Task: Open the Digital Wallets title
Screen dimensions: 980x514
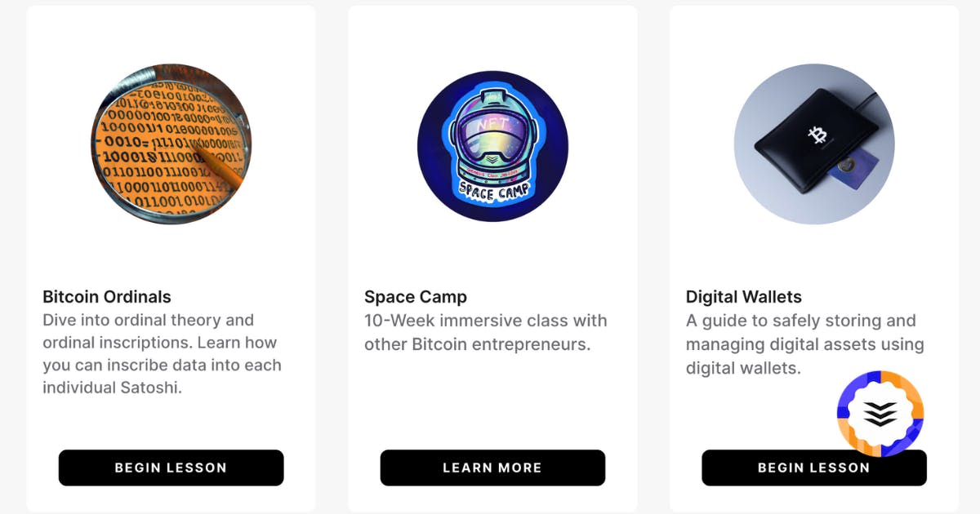Action: click(x=744, y=297)
